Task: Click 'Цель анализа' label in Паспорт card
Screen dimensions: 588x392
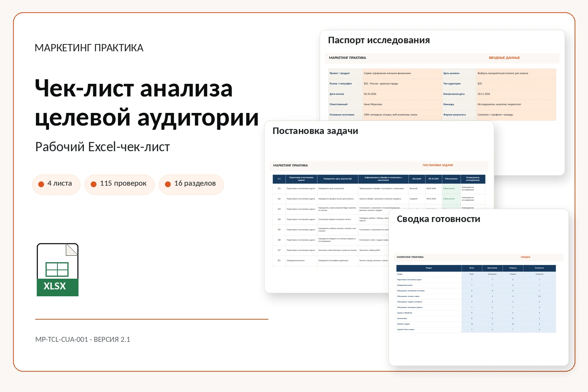Action: [x=451, y=73]
